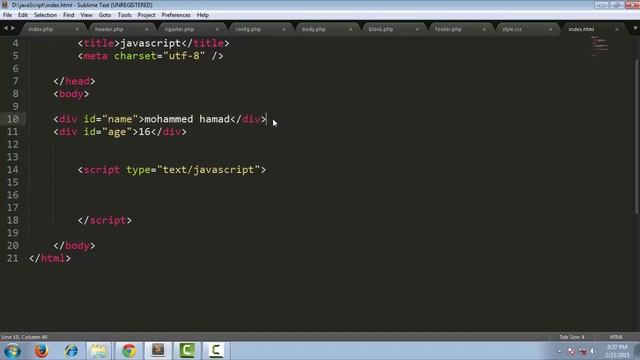The height and width of the screenshot is (360, 640).
Task: Open the Project menu
Action: point(146,15)
